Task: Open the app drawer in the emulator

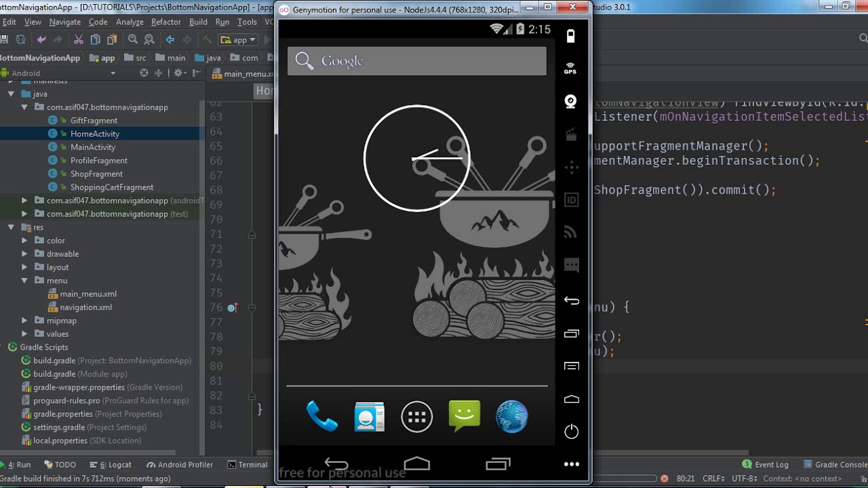Action: [417, 417]
